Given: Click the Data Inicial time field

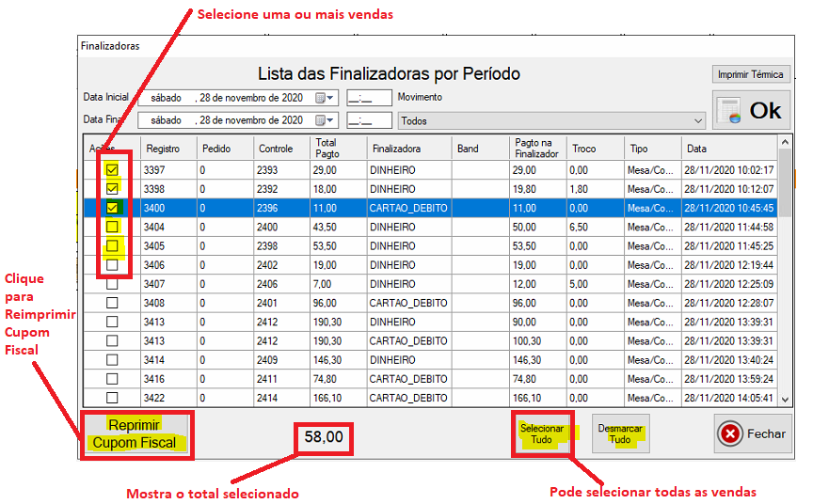Looking at the screenshot, I should click(369, 98).
